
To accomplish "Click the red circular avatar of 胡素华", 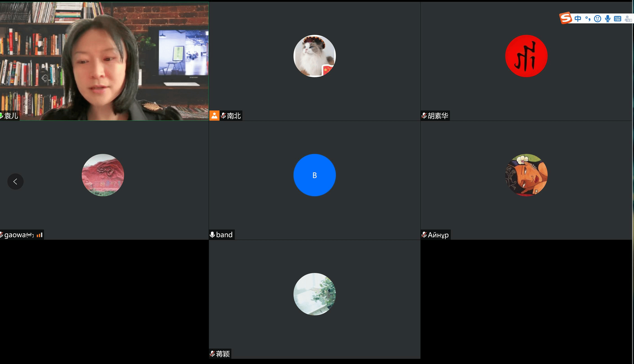I will click(x=526, y=56).
